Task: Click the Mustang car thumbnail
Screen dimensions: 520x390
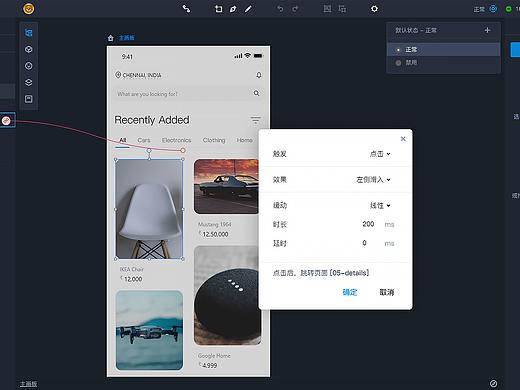Action: [x=226, y=187]
